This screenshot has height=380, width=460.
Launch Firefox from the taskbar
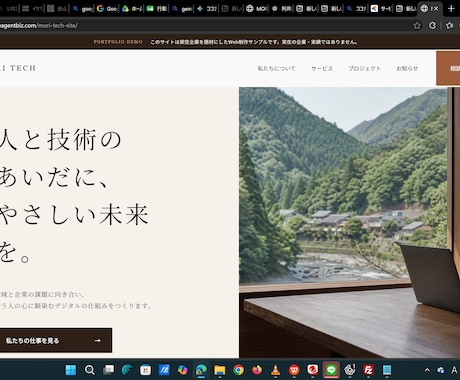tap(257, 370)
